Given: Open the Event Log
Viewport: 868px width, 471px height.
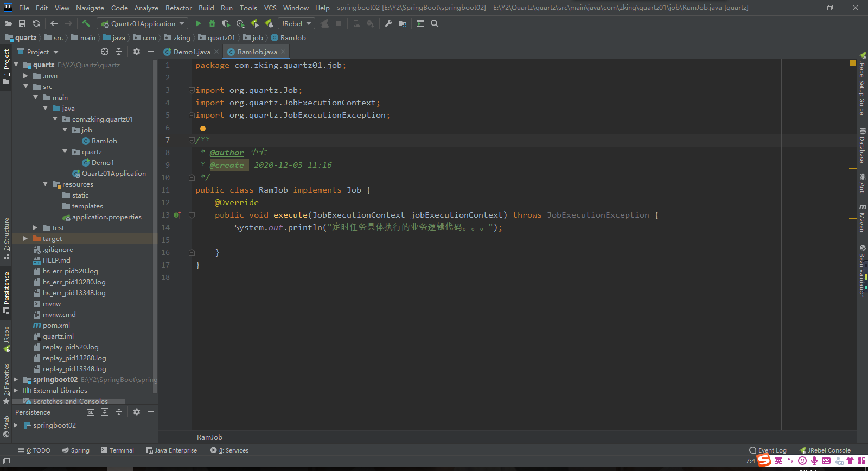Looking at the screenshot, I should click(768, 450).
